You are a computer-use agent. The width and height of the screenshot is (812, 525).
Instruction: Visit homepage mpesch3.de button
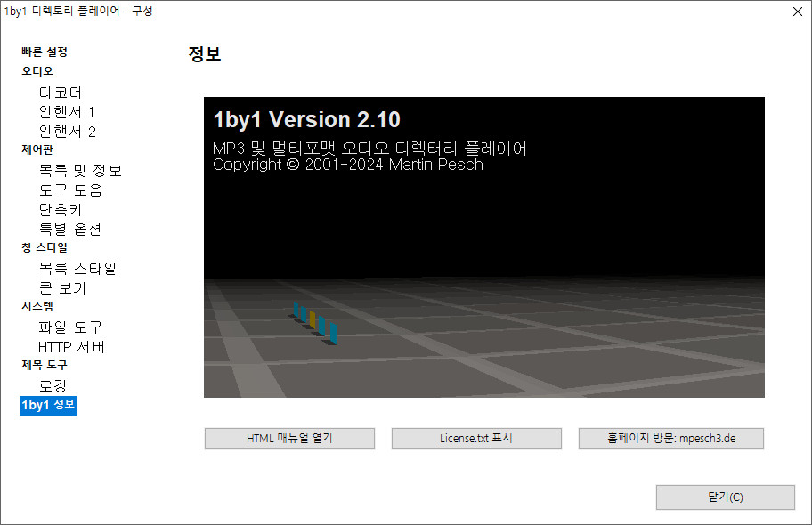coord(671,439)
